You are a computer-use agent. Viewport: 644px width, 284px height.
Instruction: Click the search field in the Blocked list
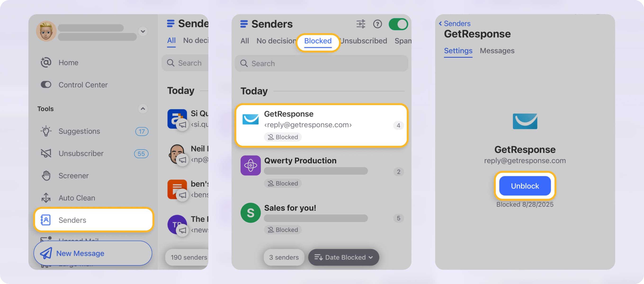(321, 63)
